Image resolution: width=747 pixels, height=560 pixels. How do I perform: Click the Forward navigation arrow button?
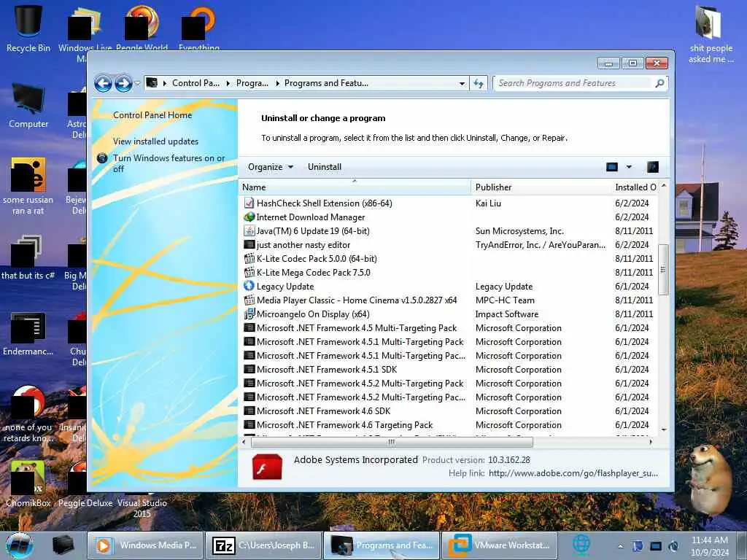coord(123,84)
